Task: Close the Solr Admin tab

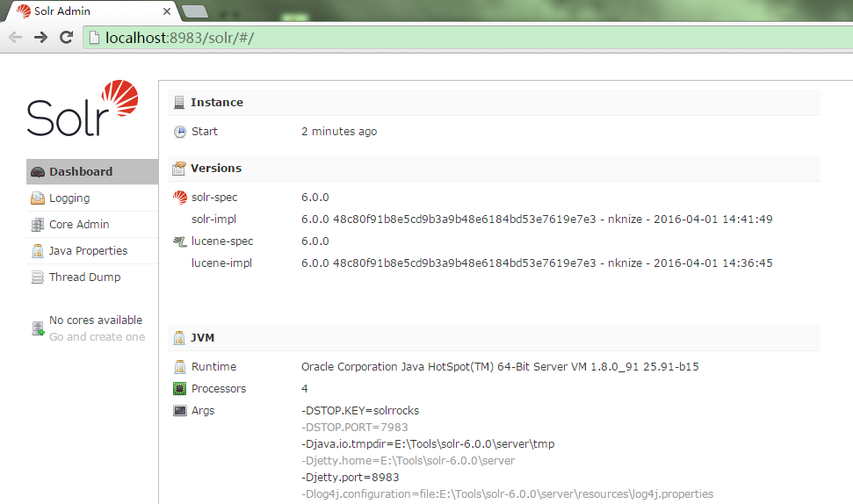Action: click(167, 11)
